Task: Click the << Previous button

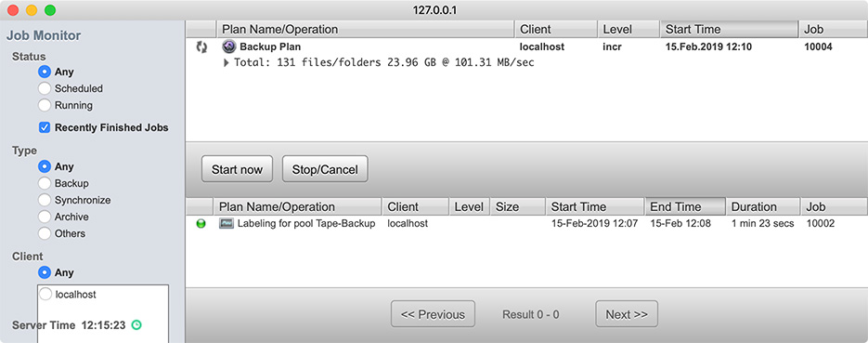Action: [433, 314]
